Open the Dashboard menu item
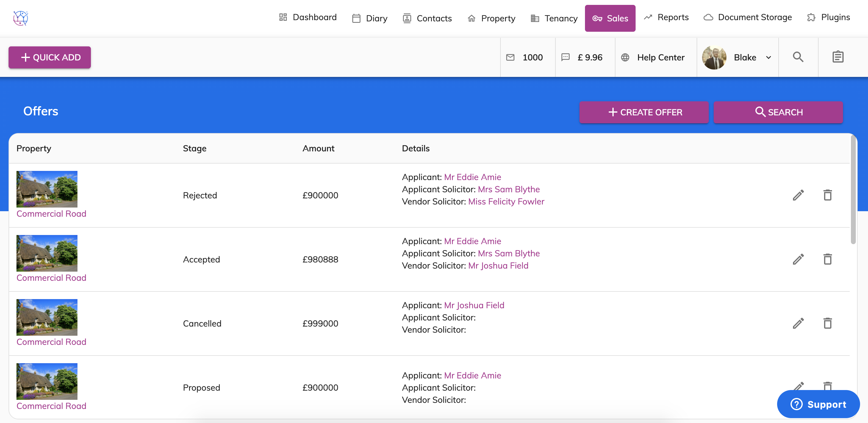Screen dimensions: 868x423 [x=308, y=17]
